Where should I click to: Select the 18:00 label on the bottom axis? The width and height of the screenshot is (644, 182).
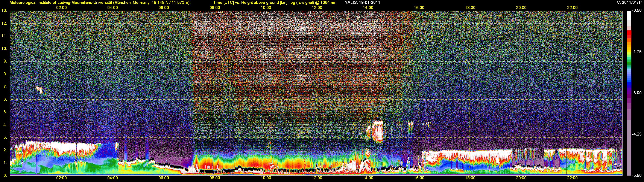click(470, 178)
